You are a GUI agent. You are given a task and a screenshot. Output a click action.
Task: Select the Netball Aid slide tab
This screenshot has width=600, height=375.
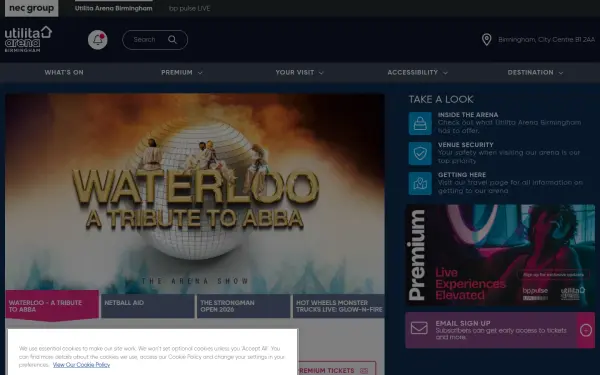point(148,306)
